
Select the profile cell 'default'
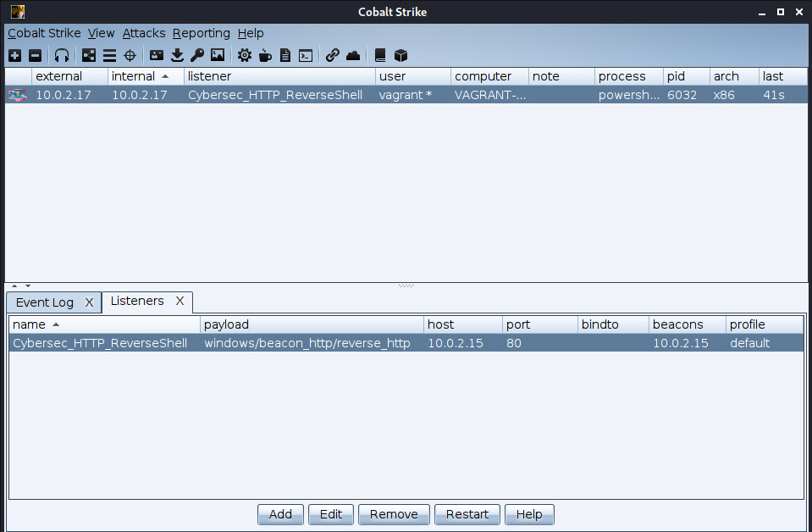(x=765, y=343)
